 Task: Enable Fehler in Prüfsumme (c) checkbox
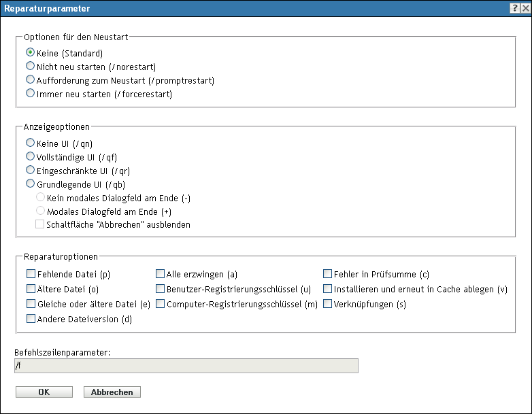[328, 275]
